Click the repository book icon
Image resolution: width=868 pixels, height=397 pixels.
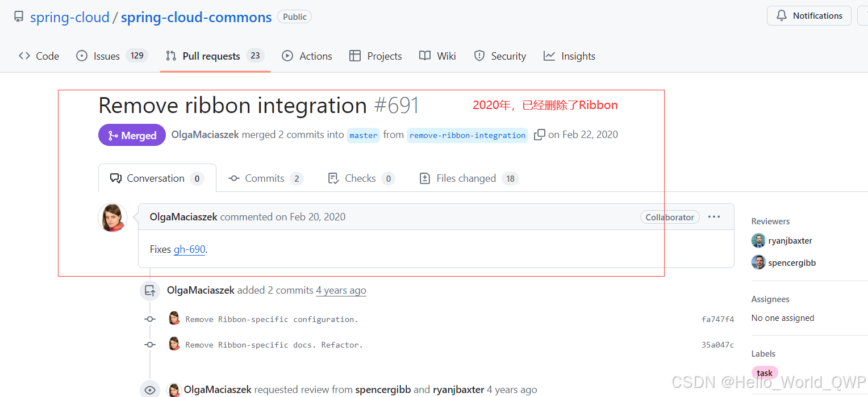click(19, 17)
